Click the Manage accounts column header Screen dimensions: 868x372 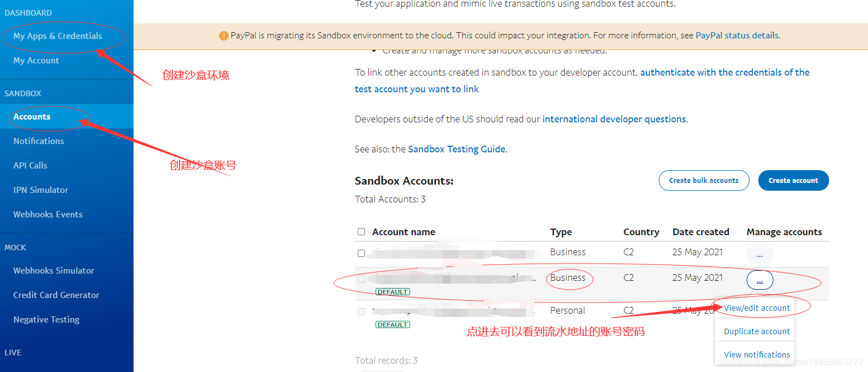pyautogui.click(x=784, y=232)
